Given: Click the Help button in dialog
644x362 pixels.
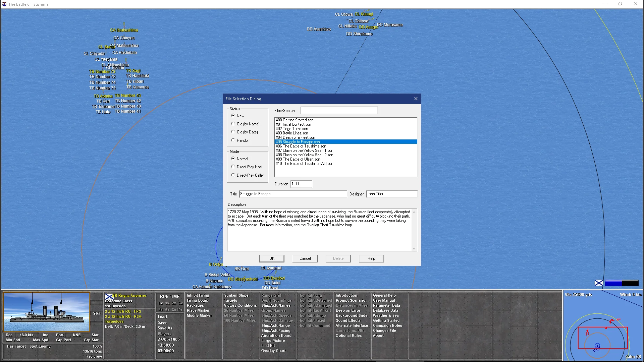Looking at the screenshot, I should 371,258.
